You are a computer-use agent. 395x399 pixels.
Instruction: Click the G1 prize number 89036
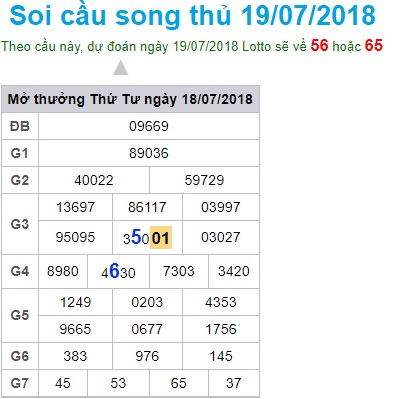tap(149, 153)
